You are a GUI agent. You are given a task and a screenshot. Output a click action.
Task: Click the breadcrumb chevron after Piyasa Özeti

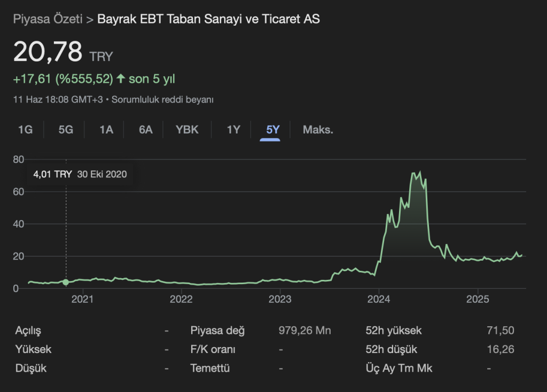[x=90, y=19]
